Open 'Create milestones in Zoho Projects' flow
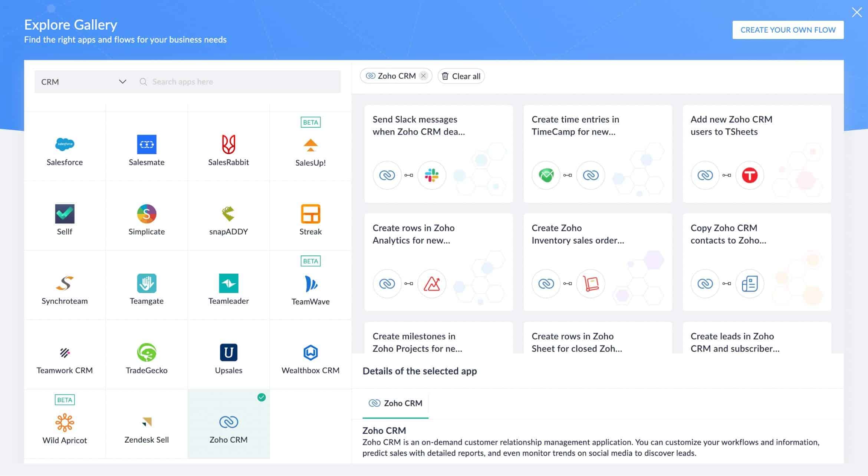The height and width of the screenshot is (476, 868). pyautogui.click(x=438, y=338)
